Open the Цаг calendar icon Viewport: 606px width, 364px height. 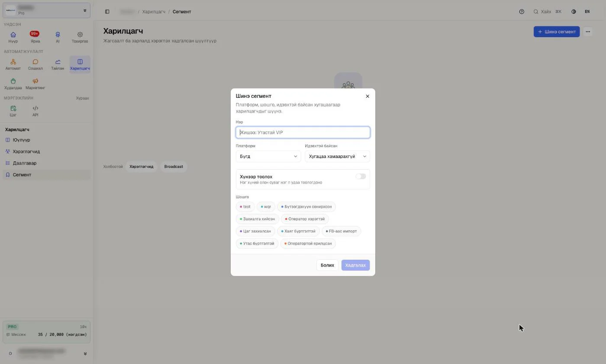point(13,111)
